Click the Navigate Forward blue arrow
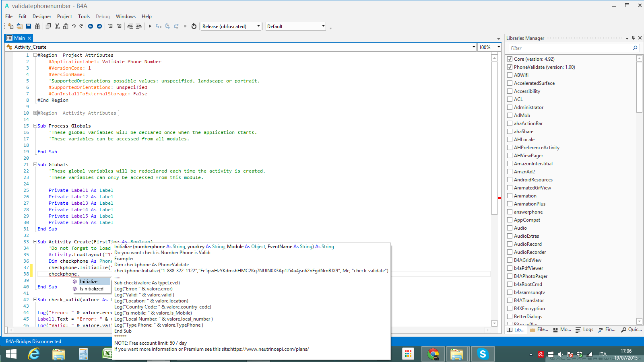 click(99, 26)
